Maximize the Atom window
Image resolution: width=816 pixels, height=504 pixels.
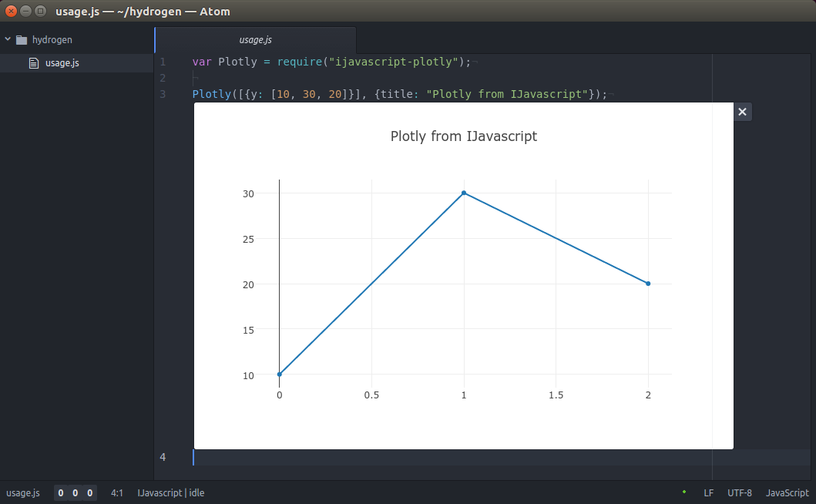[x=40, y=11]
